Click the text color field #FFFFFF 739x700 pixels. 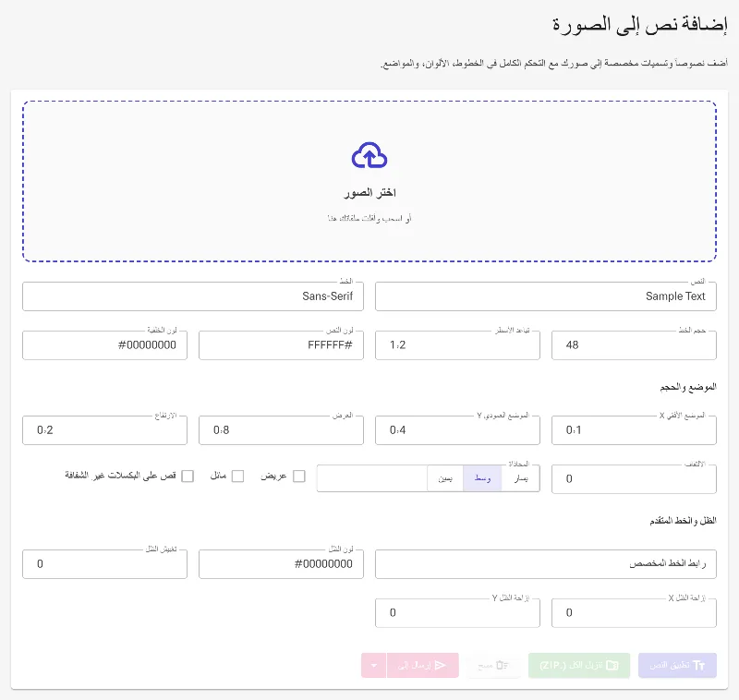pos(281,345)
